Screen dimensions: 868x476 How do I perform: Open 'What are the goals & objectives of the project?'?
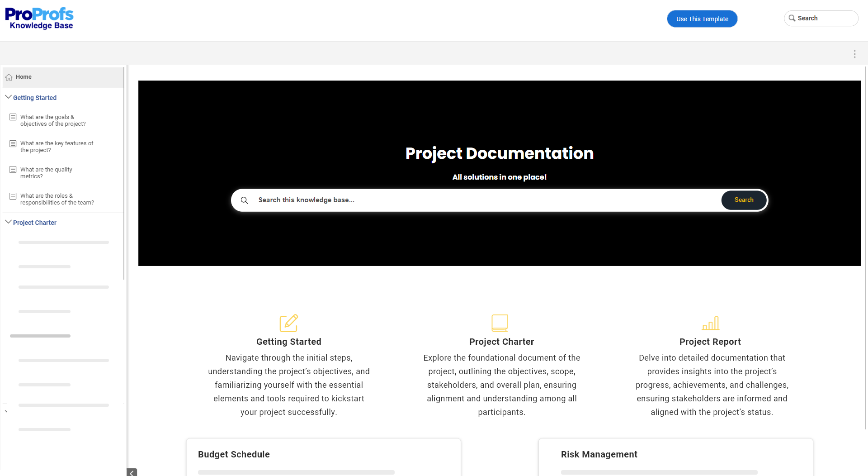pos(53,120)
